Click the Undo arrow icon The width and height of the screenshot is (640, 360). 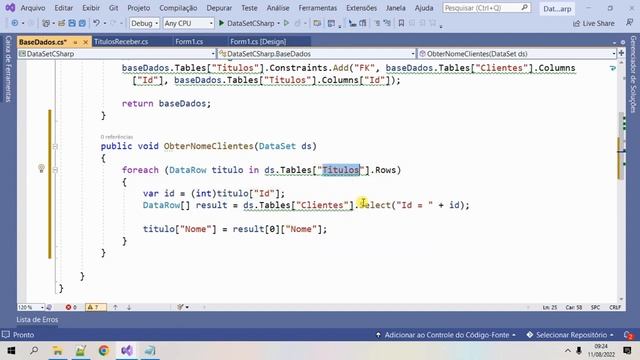[x=96, y=23]
